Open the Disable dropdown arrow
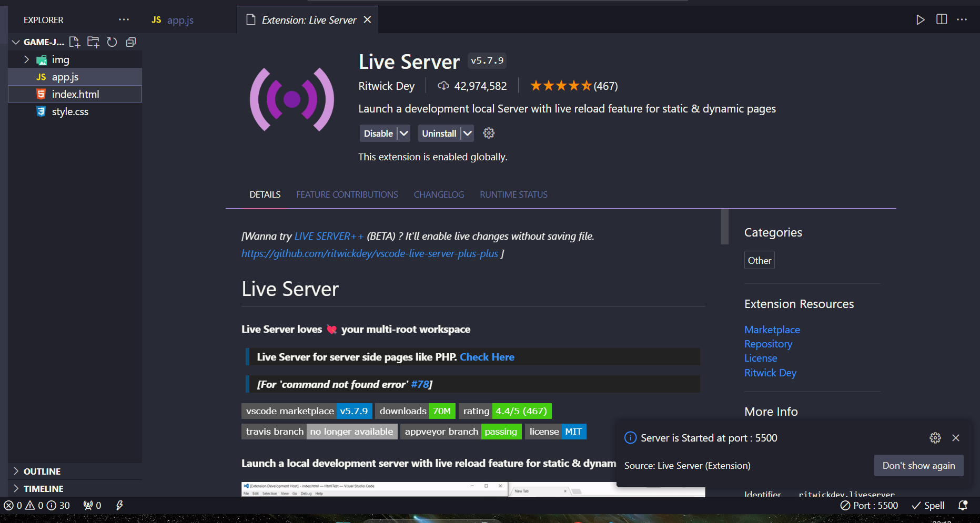 point(403,134)
